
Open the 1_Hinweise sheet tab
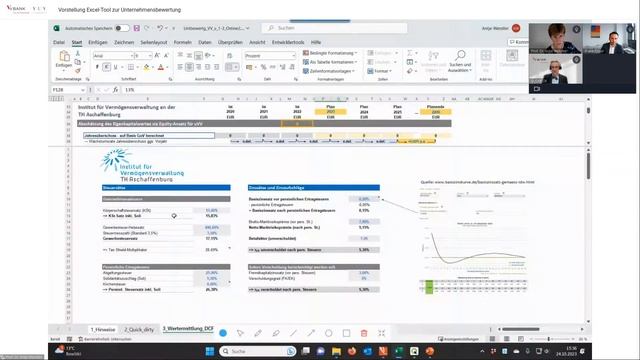point(103,329)
